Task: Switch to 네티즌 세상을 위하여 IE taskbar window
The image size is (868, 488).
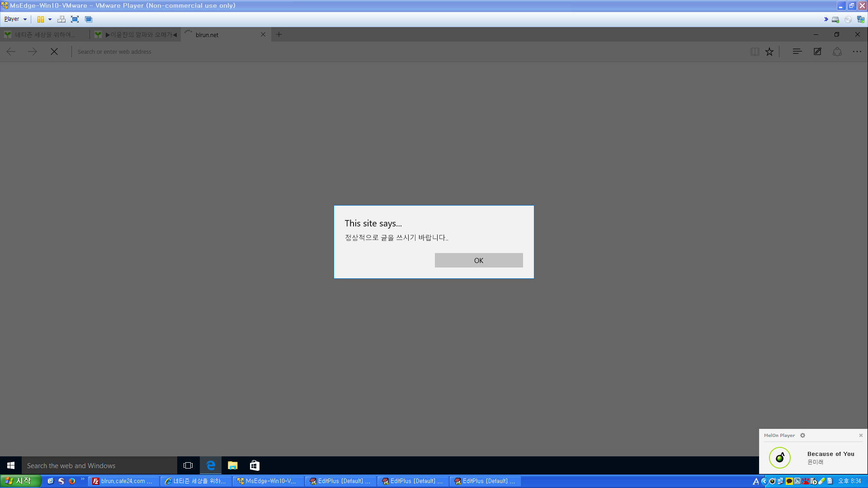Action: point(196,481)
